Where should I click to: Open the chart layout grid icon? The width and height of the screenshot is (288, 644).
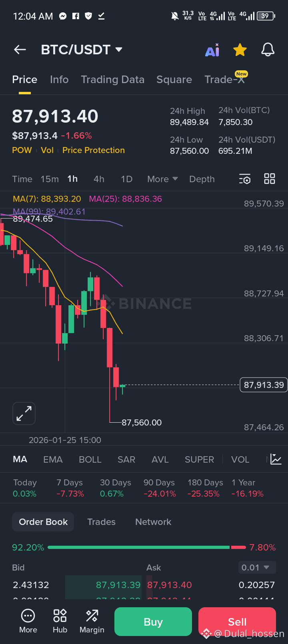(x=269, y=179)
